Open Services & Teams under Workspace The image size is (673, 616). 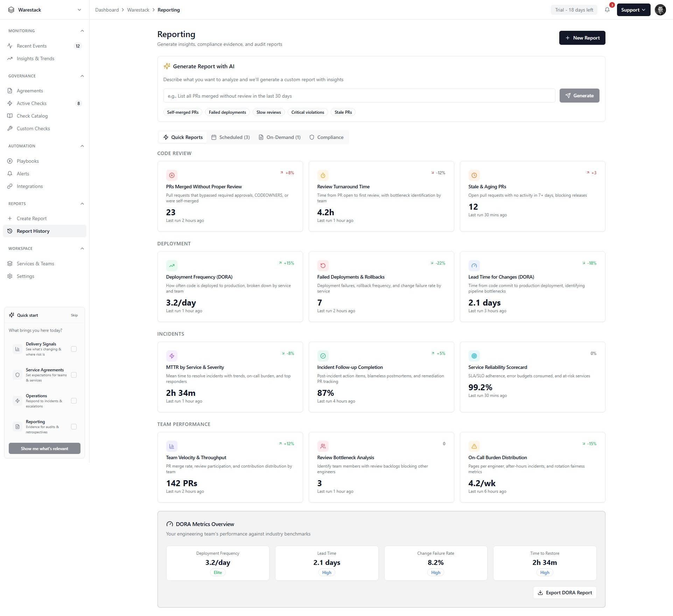click(35, 264)
